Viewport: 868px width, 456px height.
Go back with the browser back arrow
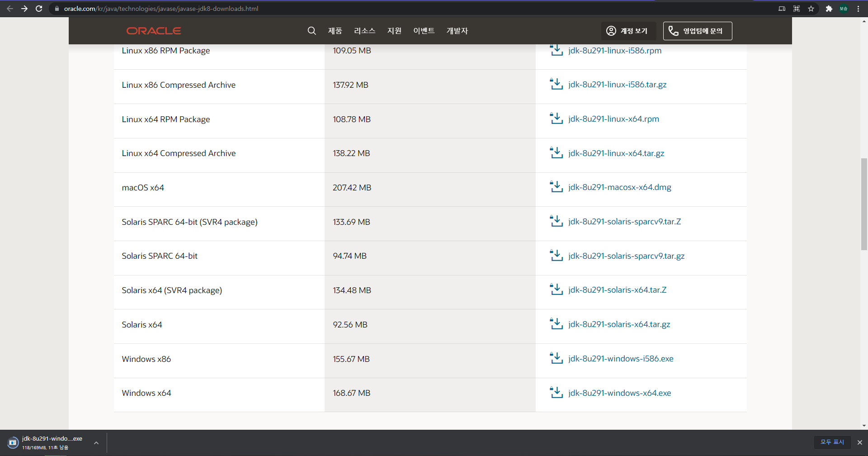10,9
